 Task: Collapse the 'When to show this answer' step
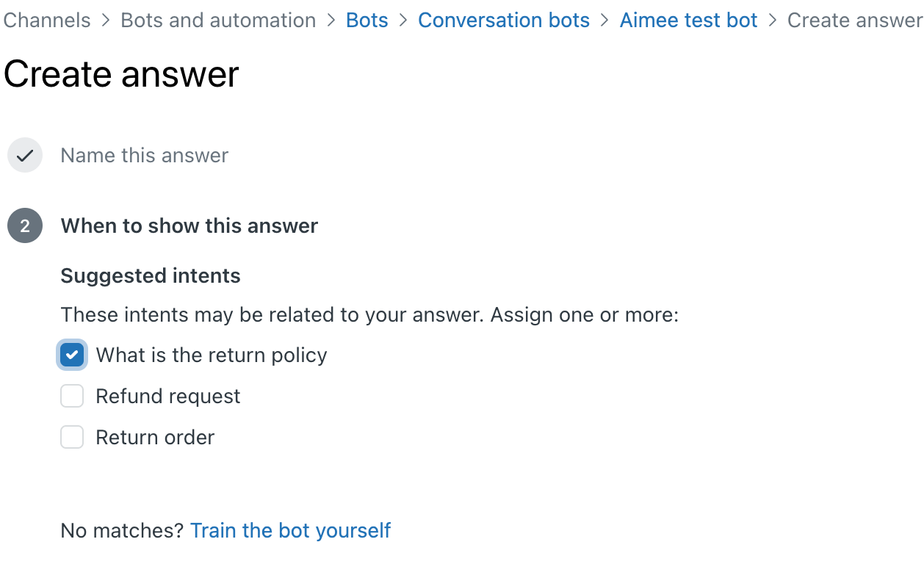189,225
